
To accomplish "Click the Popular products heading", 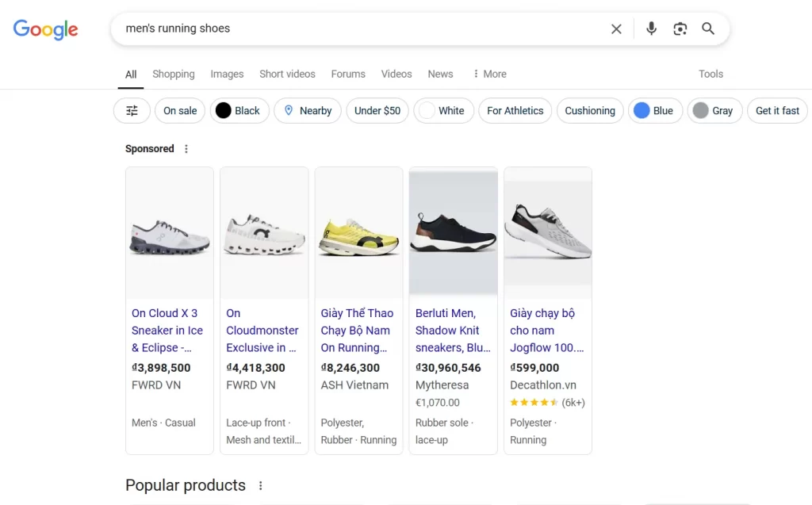I will (x=186, y=485).
